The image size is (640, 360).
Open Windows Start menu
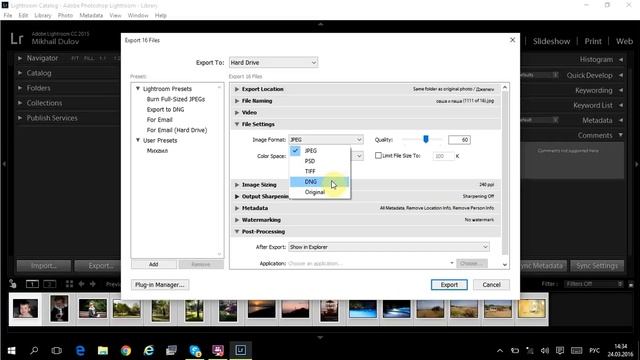pos(11,350)
